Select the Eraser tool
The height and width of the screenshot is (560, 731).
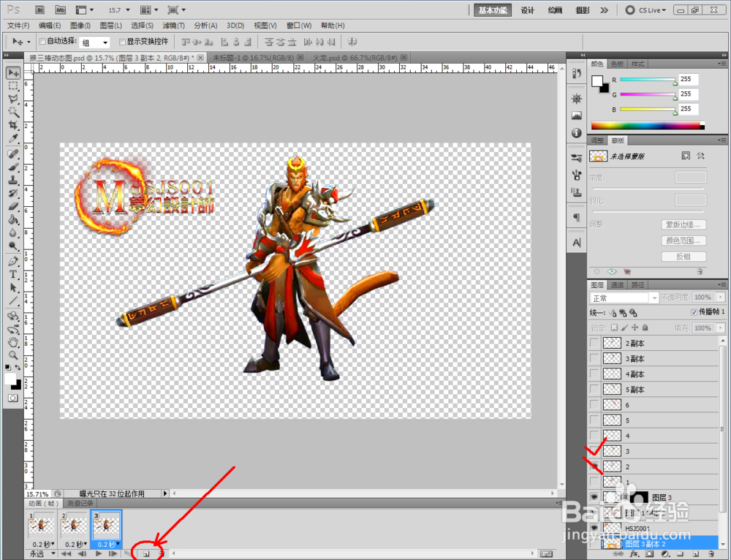click(13, 206)
